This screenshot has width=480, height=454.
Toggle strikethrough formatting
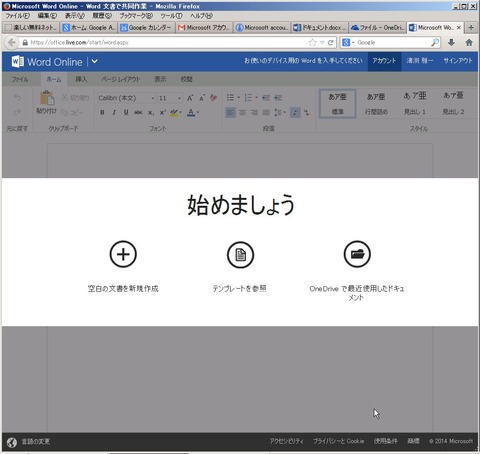coord(138,113)
